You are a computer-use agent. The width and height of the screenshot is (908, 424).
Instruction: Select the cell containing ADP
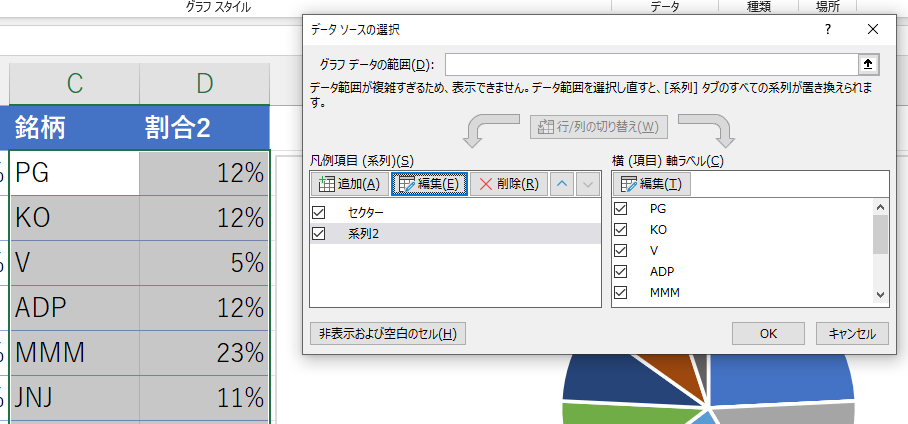click(74, 308)
